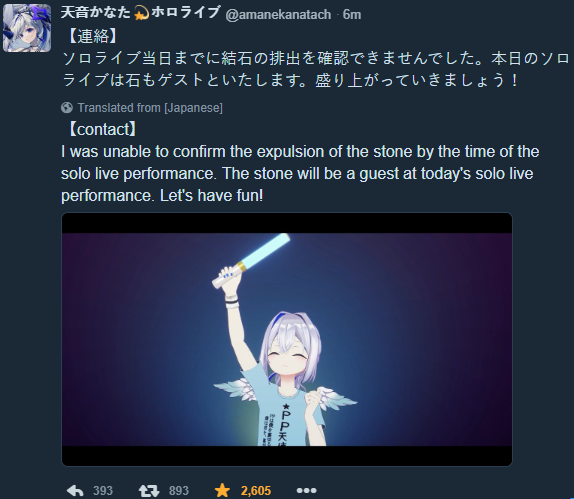The height and width of the screenshot is (499, 574).
Task: Click the globe translation icon
Action: (x=67, y=108)
